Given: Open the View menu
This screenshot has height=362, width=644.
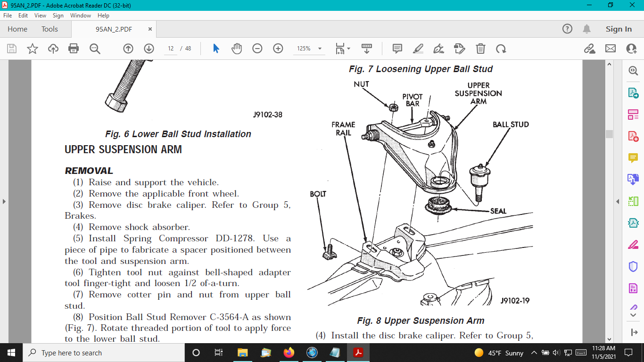Looking at the screenshot, I should [40, 16].
